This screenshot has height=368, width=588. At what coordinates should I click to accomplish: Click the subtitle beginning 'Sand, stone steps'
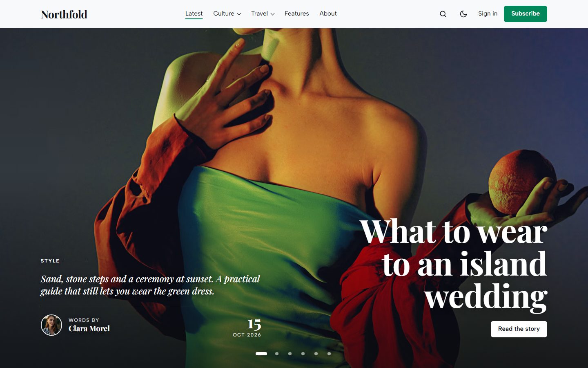pyautogui.click(x=150, y=285)
